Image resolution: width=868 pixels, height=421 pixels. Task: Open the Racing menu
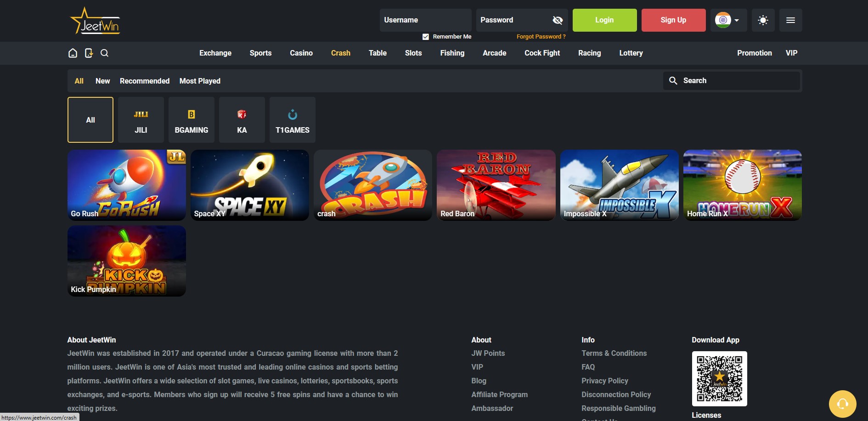pos(590,53)
